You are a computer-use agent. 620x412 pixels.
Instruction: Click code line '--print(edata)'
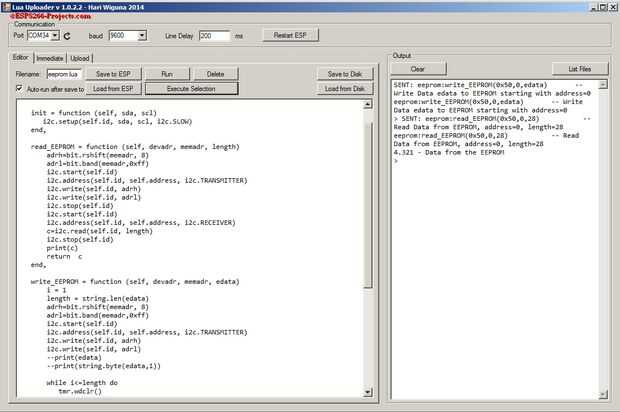[x=74, y=357]
